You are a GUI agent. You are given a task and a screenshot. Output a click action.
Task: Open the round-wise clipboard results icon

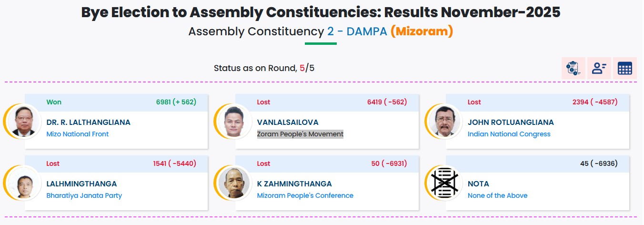(x=573, y=68)
